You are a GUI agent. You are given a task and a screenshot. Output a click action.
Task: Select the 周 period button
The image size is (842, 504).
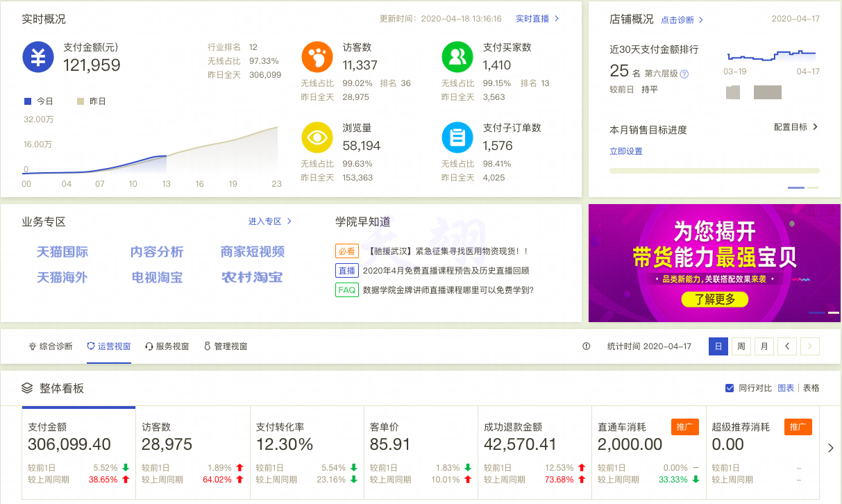[741, 346]
